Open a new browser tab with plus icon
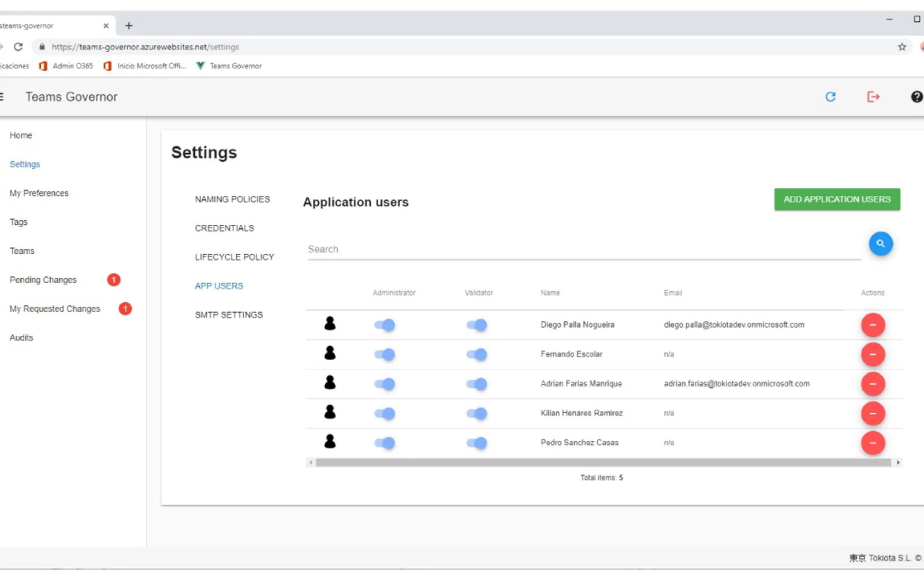This screenshot has height=578, width=924. point(129,25)
